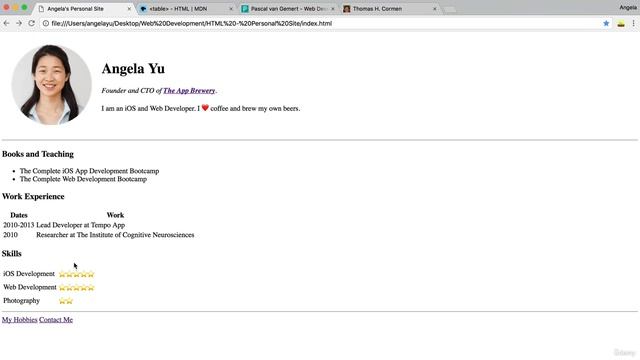Switch to Angela's Personal Site tab

click(x=83, y=9)
